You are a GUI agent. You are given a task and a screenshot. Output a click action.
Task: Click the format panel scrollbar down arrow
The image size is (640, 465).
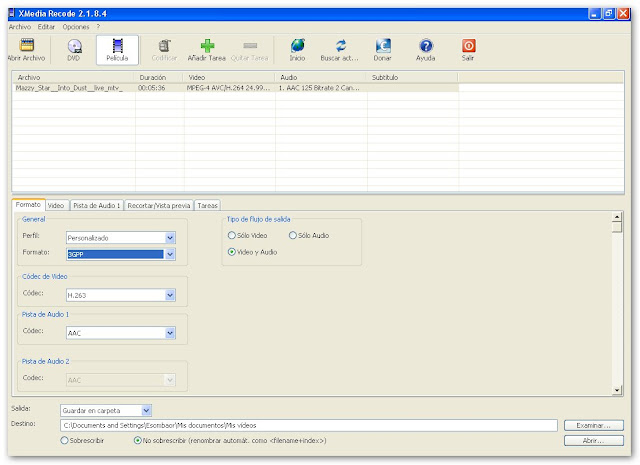pos(617,391)
